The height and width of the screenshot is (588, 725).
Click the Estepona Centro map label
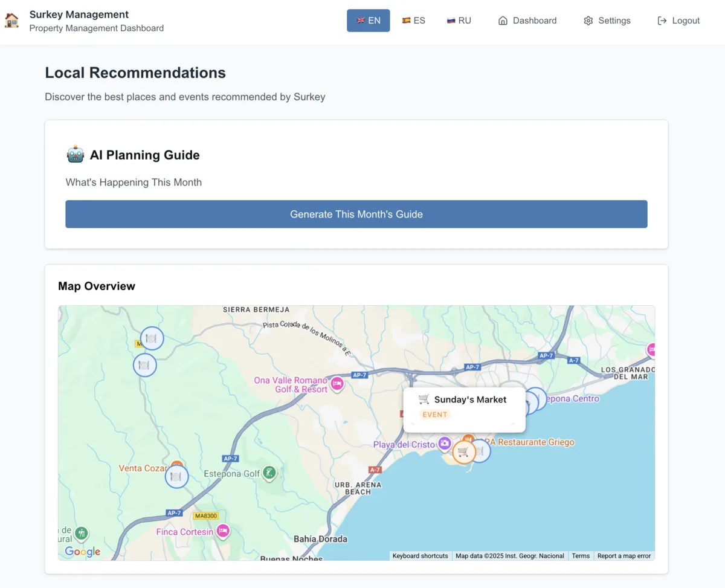(x=573, y=399)
